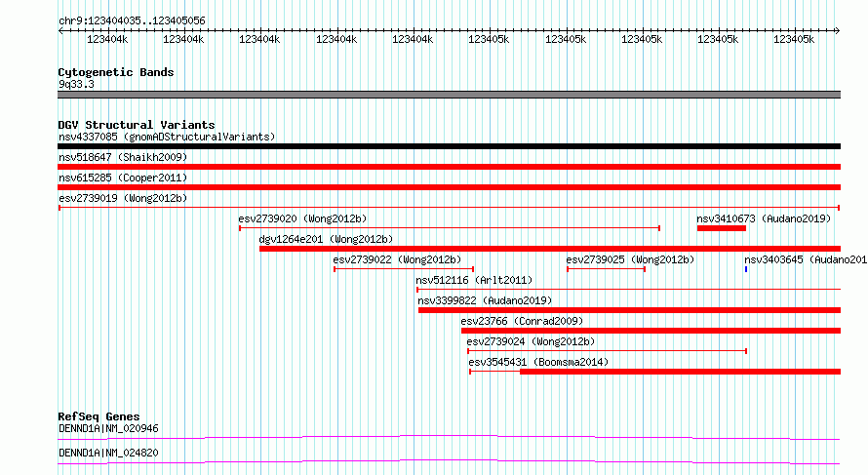Screen dimensions: 868x475
Task: Click the black nsv4337085 variant bar
Action: 449,146
